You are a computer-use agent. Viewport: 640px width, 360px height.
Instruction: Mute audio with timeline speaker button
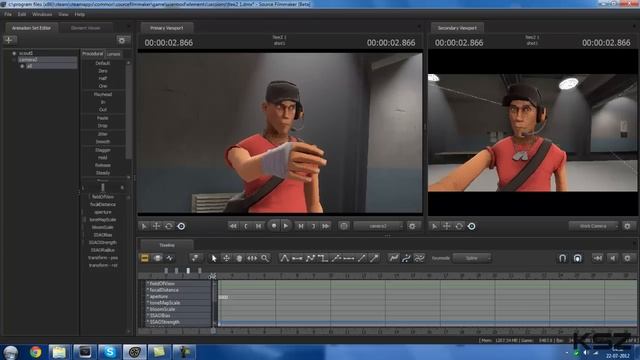[613, 258]
